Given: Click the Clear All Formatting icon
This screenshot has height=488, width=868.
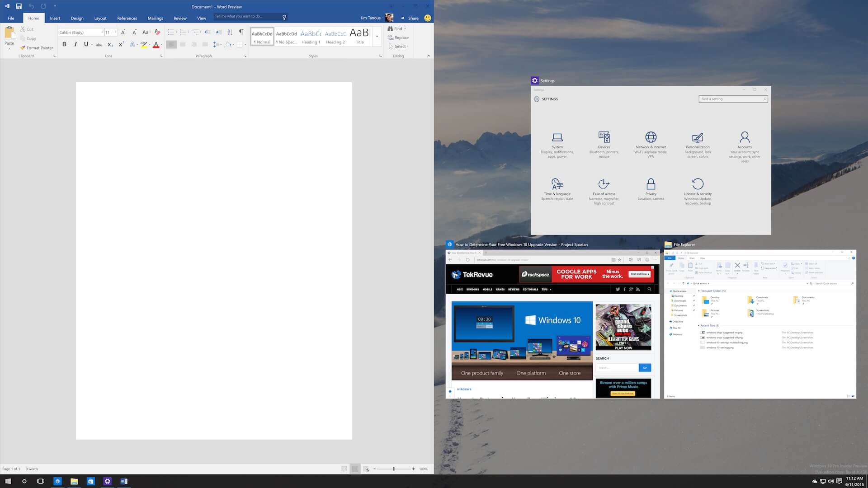Looking at the screenshot, I should 157,32.
